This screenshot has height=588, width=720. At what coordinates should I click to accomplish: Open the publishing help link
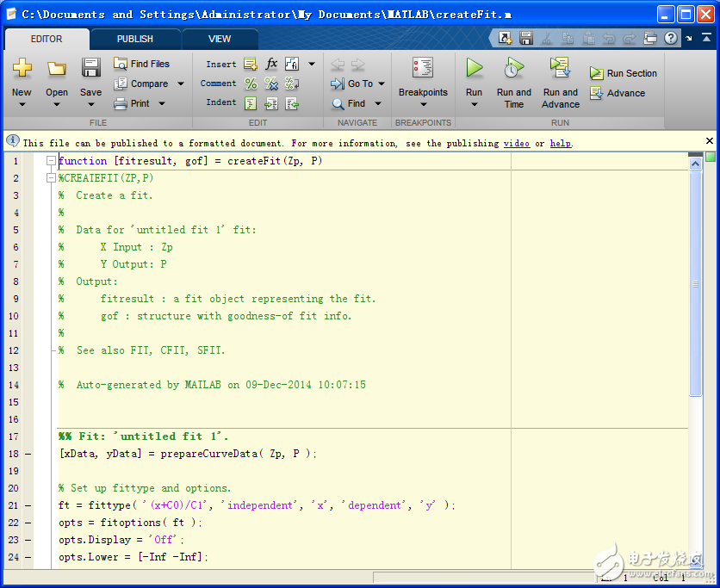coord(560,144)
